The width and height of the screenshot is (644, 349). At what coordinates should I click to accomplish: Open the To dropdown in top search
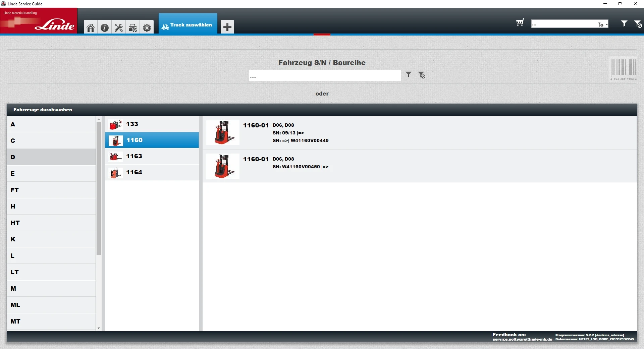click(603, 24)
